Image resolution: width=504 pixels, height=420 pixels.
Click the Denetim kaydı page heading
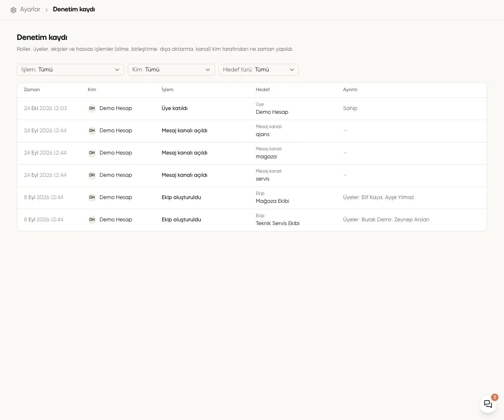42,37
